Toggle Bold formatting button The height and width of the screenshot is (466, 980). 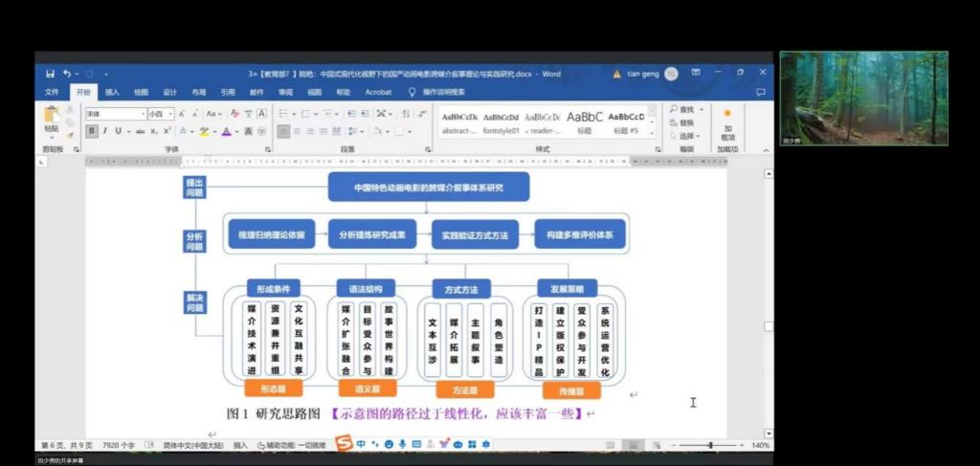[92, 131]
